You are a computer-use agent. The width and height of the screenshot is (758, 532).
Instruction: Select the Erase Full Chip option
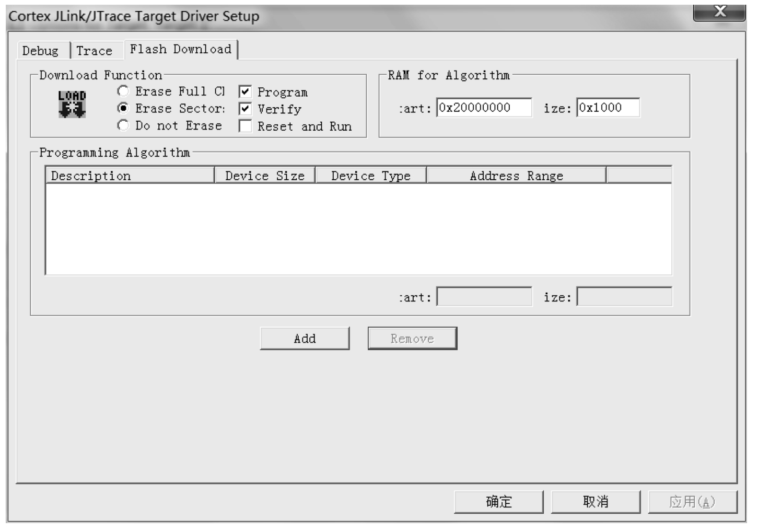click(x=123, y=91)
